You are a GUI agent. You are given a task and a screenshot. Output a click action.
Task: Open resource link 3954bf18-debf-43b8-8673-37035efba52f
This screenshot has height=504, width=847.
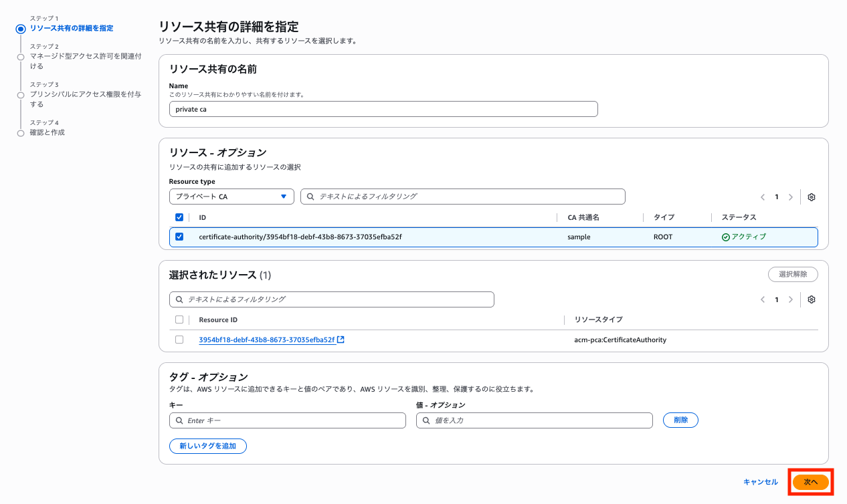266,340
